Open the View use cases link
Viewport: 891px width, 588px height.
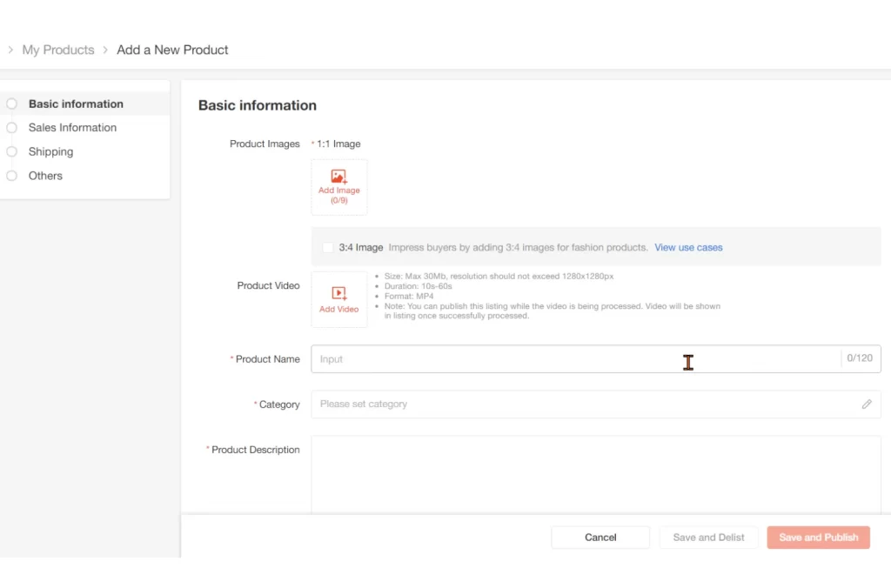coord(688,248)
